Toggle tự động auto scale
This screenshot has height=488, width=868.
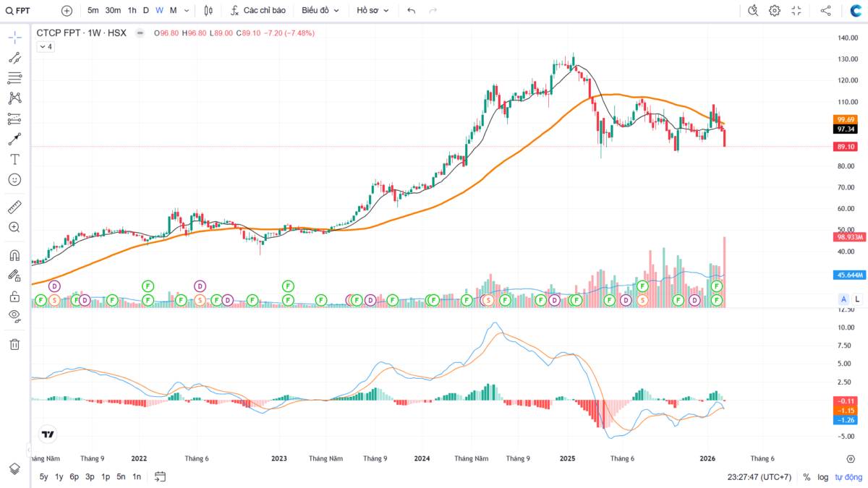tap(848, 477)
